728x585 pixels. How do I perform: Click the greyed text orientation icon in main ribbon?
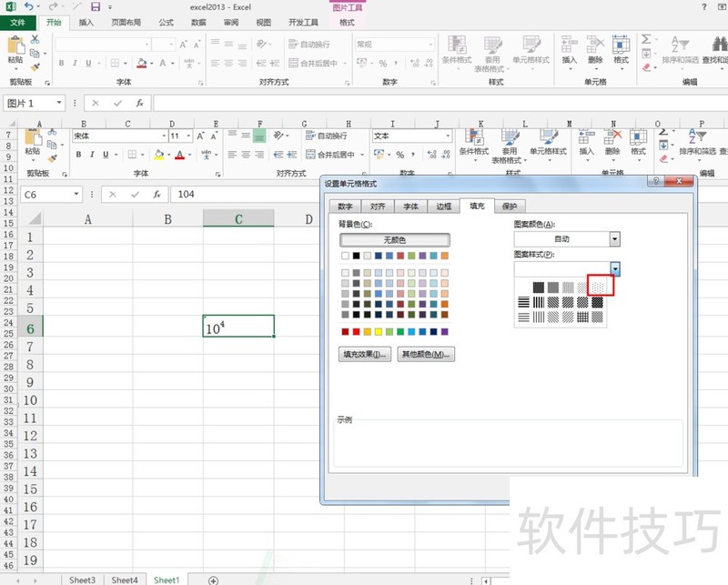click(x=261, y=44)
